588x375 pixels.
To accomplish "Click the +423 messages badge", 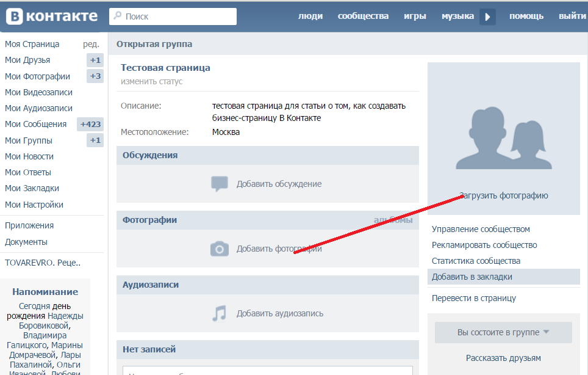I will (90, 124).
